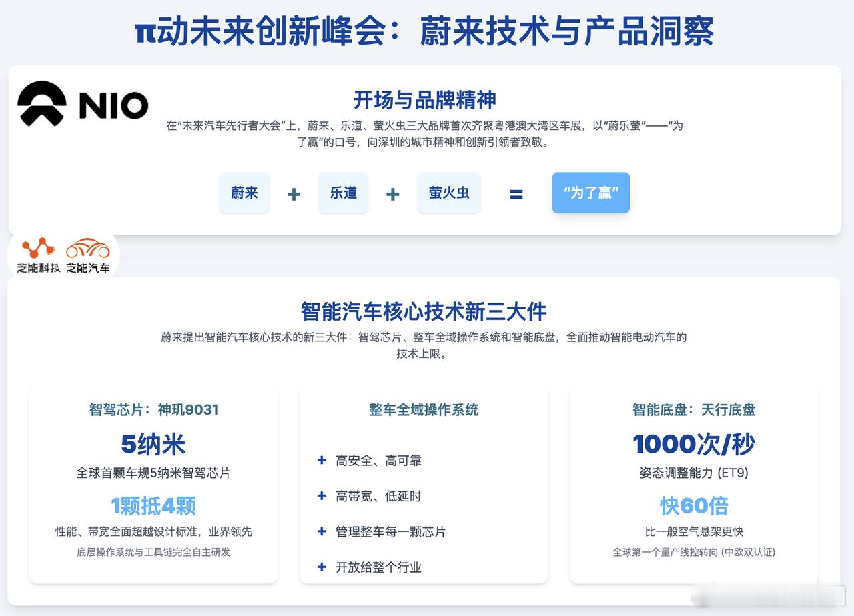Screen dimensions: 854x616
Task: Click the heading 开场与品牌精神
Action: (x=424, y=100)
